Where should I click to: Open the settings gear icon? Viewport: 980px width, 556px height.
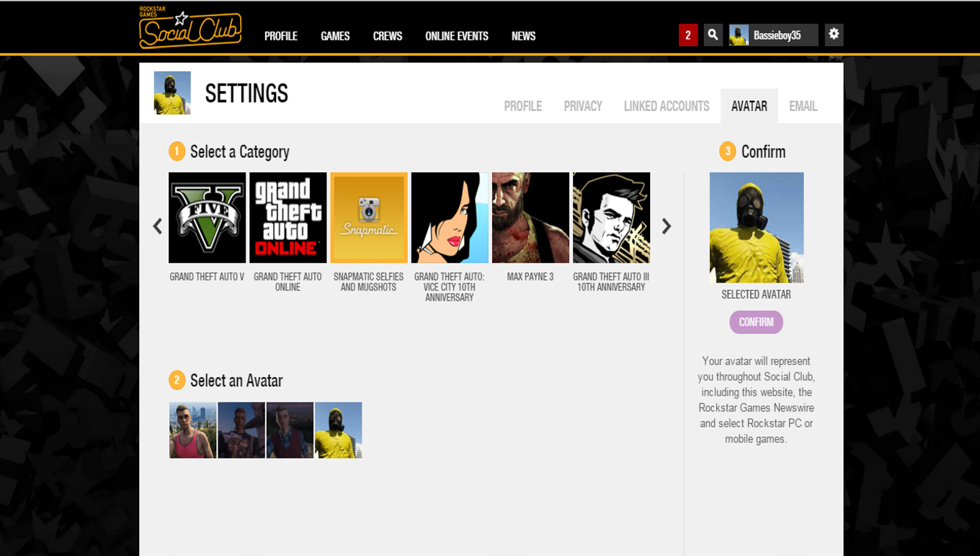(834, 35)
